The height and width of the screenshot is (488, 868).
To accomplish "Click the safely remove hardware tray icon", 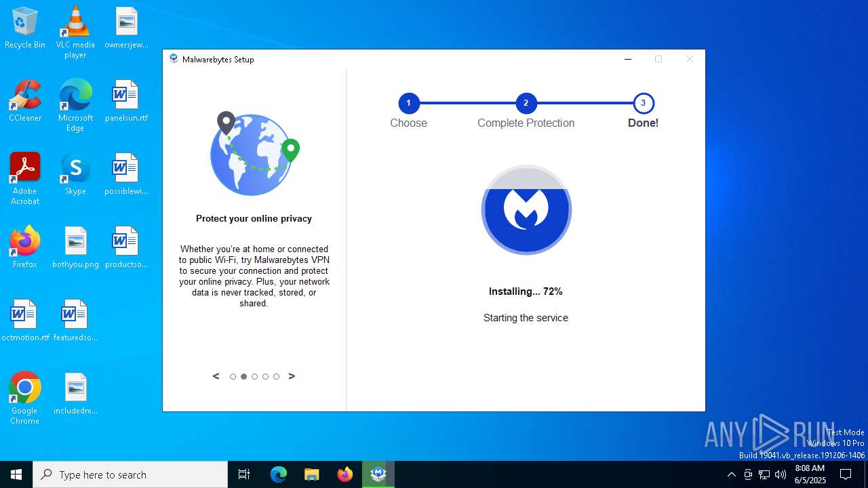I will pos(748,474).
